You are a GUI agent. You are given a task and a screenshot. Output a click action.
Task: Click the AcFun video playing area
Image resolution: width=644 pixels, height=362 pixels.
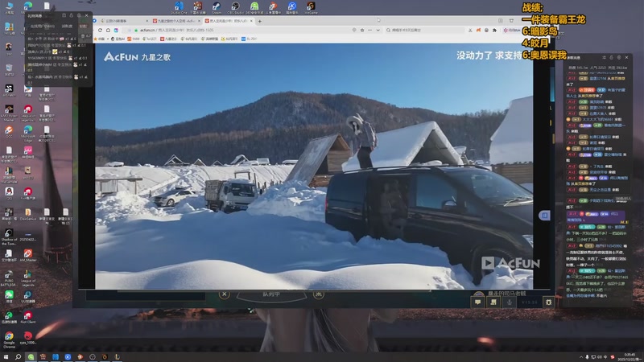[x=314, y=167]
